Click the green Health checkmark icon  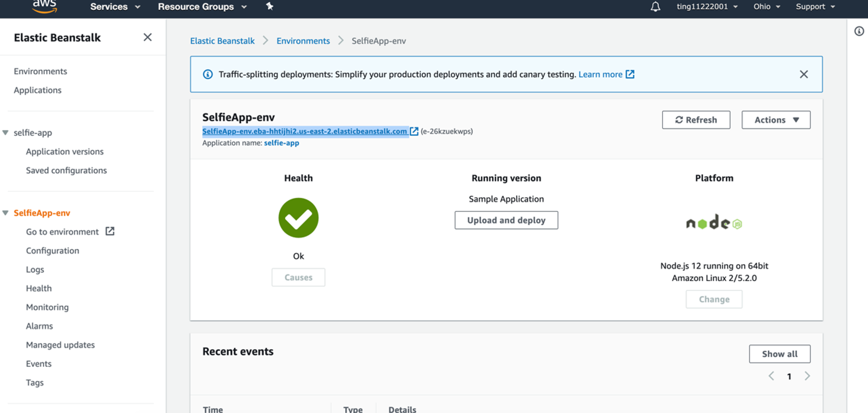[x=298, y=218]
